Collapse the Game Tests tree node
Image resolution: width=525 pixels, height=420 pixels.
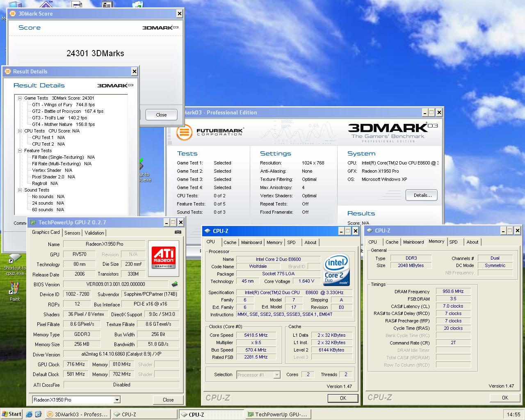click(x=20, y=98)
